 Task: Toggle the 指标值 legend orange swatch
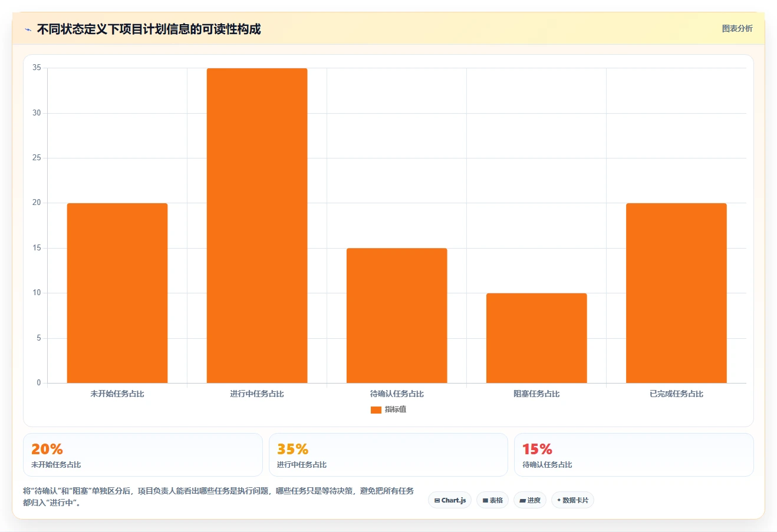(x=376, y=410)
